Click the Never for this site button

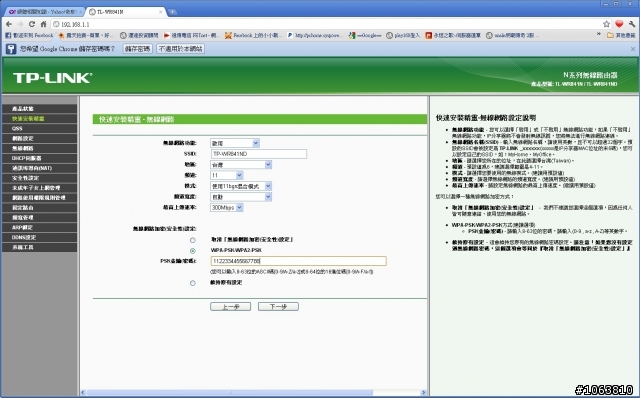point(180,49)
